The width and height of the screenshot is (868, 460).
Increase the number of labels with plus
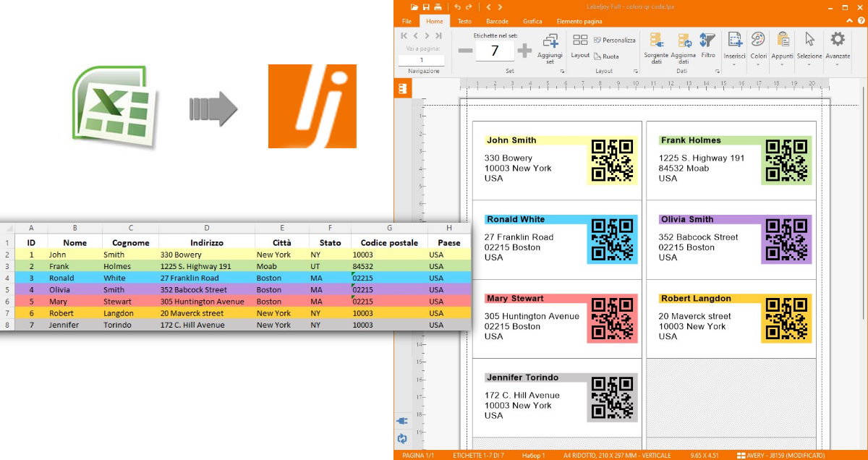[524, 51]
